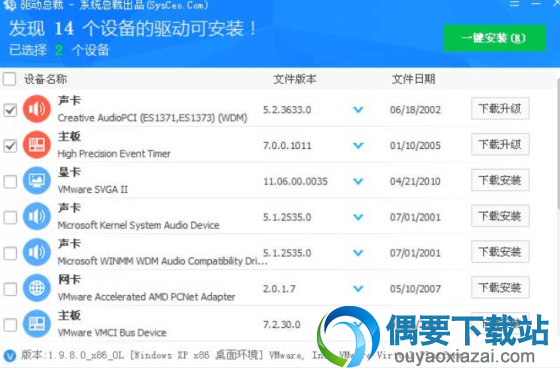
Task: Select VMware VMCI Bus Device text
Action: tap(112, 333)
